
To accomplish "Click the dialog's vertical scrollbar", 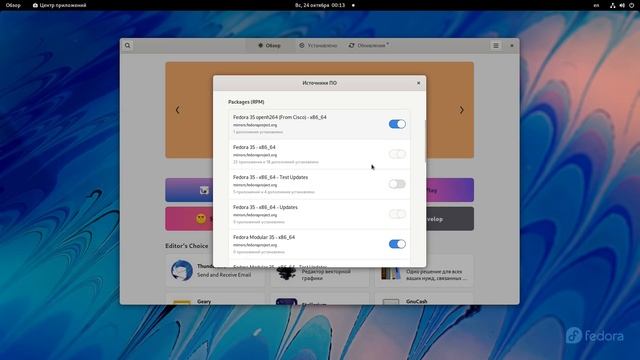I will [425, 140].
